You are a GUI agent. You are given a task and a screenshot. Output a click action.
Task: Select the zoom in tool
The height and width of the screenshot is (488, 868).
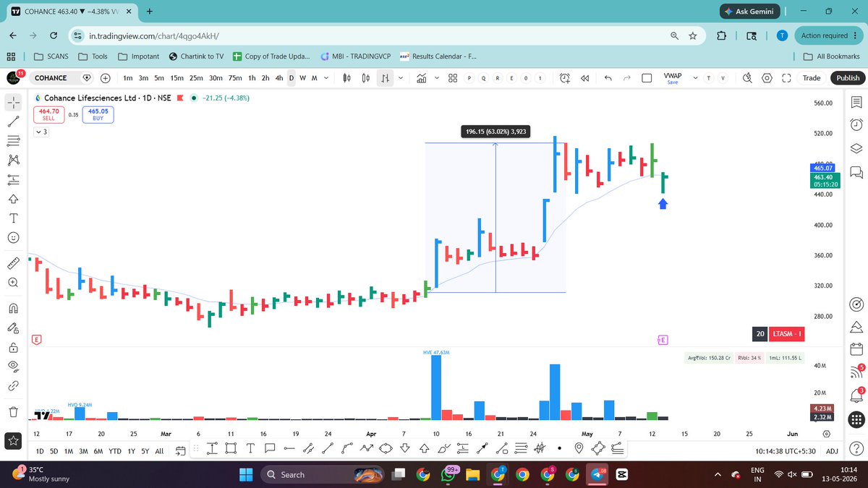click(x=13, y=283)
